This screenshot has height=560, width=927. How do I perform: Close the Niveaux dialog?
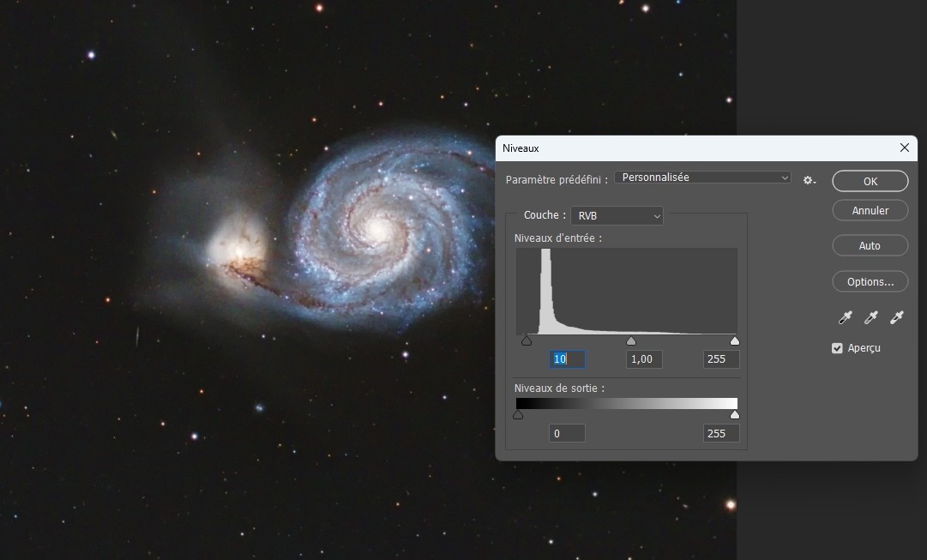click(x=905, y=148)
